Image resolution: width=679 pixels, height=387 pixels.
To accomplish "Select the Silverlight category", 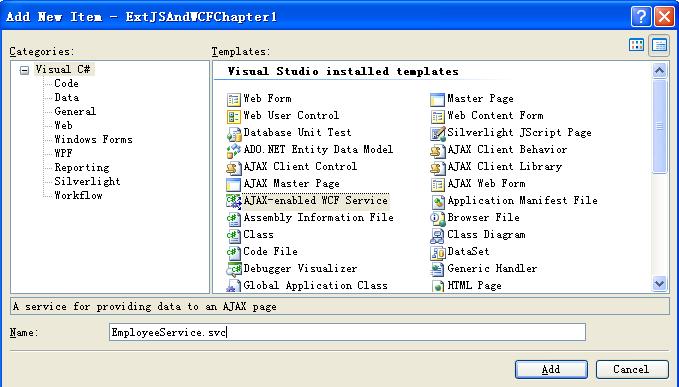I will pyautogui.click(x=87, y=181).
